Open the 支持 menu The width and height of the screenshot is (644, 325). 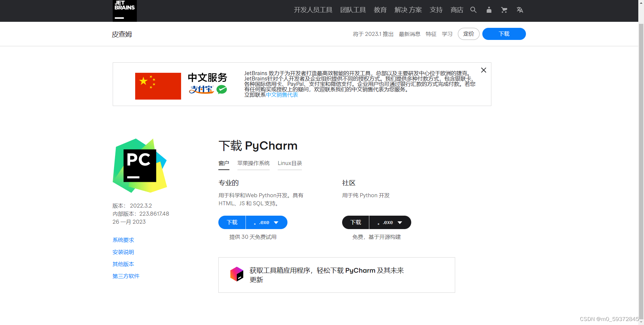[436, 10]
